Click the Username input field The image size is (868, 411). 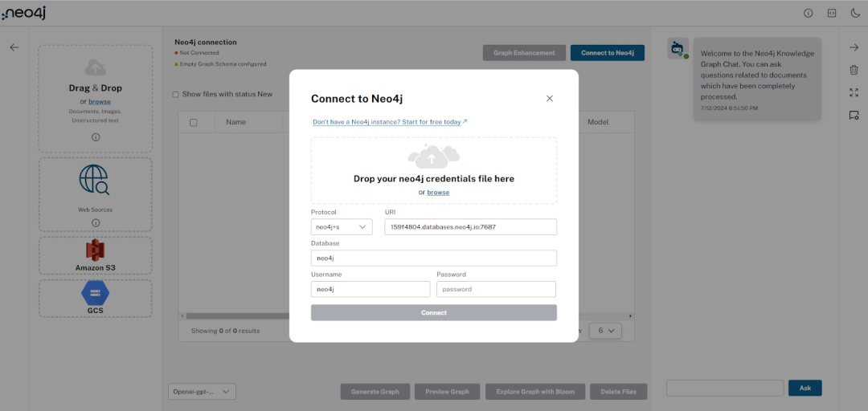[x=371, y=289]
